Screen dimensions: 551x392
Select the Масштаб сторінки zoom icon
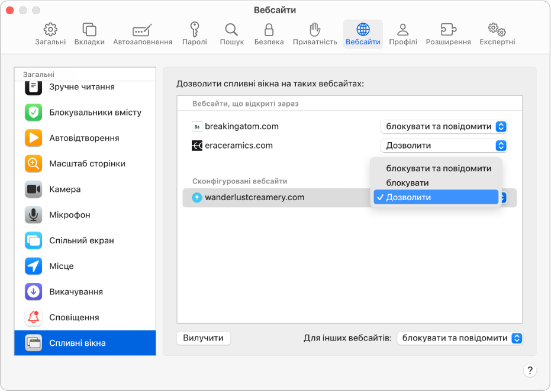[33, 163]
